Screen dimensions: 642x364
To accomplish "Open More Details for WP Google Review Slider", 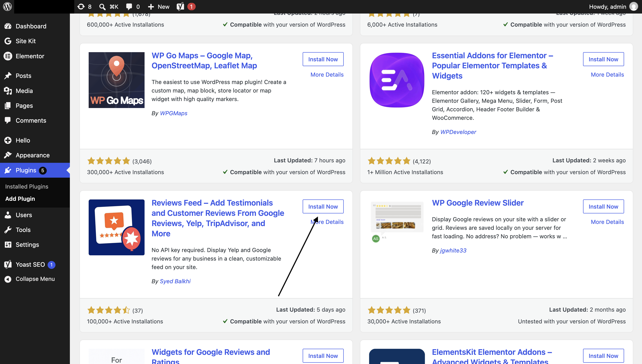I will tap(607, 222).
